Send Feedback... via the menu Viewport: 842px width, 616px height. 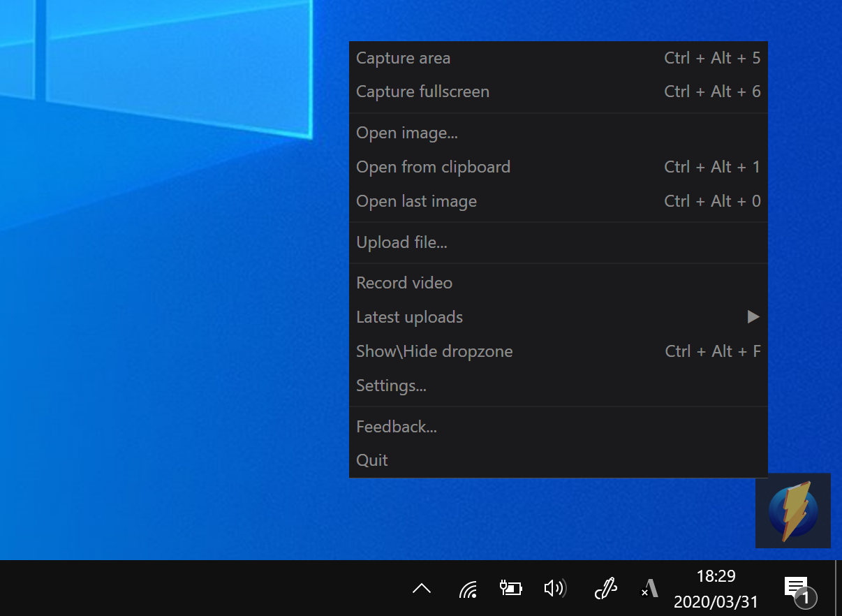(558, 427)
